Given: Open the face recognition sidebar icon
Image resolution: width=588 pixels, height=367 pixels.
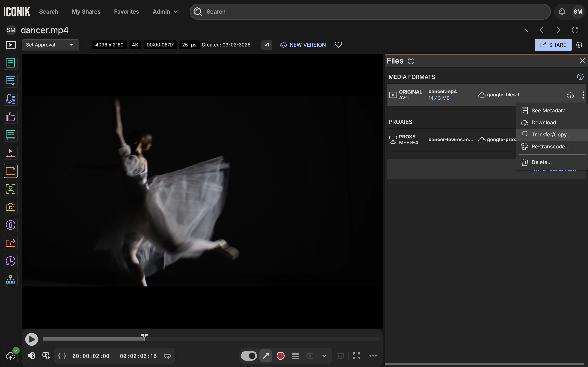Looking at the screenshot, I should [10, 189].
